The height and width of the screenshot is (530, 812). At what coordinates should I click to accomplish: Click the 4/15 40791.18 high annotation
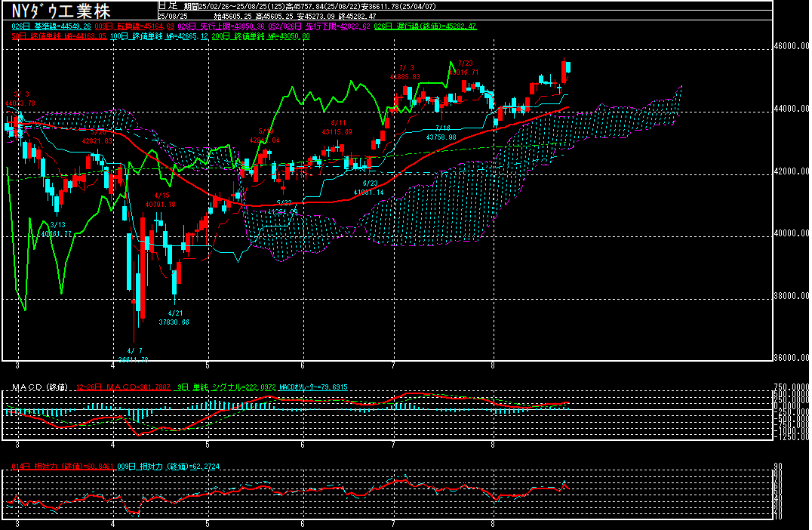[161, 200]
